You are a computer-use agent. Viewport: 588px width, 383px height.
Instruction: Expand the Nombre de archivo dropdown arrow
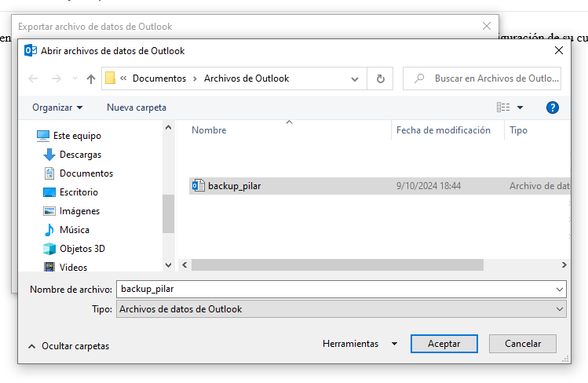(560, 290)
